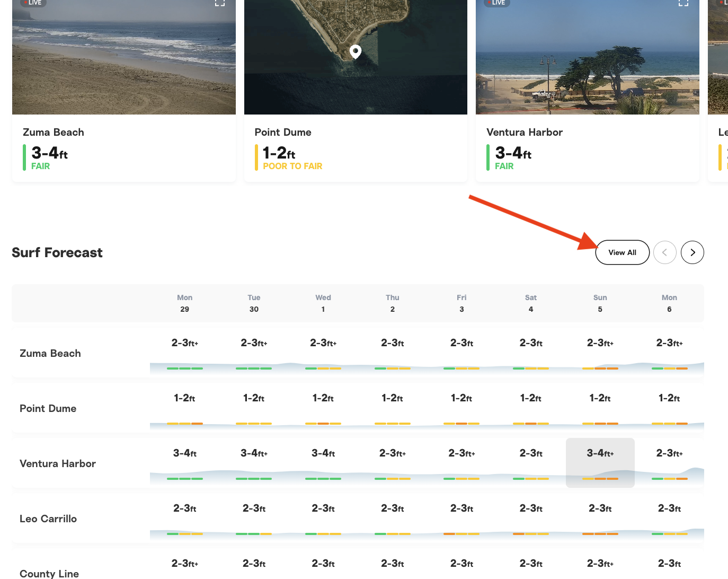Screen dimensions: 728x579
Task: Open the Ventura Harbor live cam thumbnail
Action: pos(587,58)
